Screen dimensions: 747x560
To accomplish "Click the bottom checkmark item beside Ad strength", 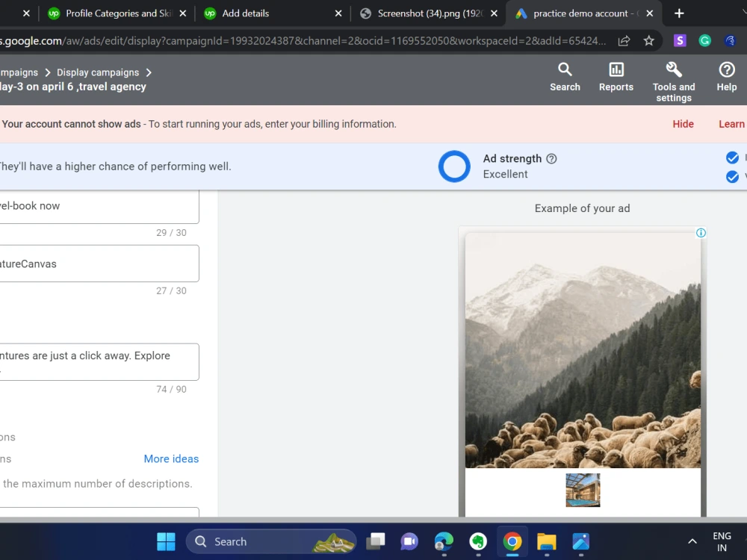I will coord(732,177).
